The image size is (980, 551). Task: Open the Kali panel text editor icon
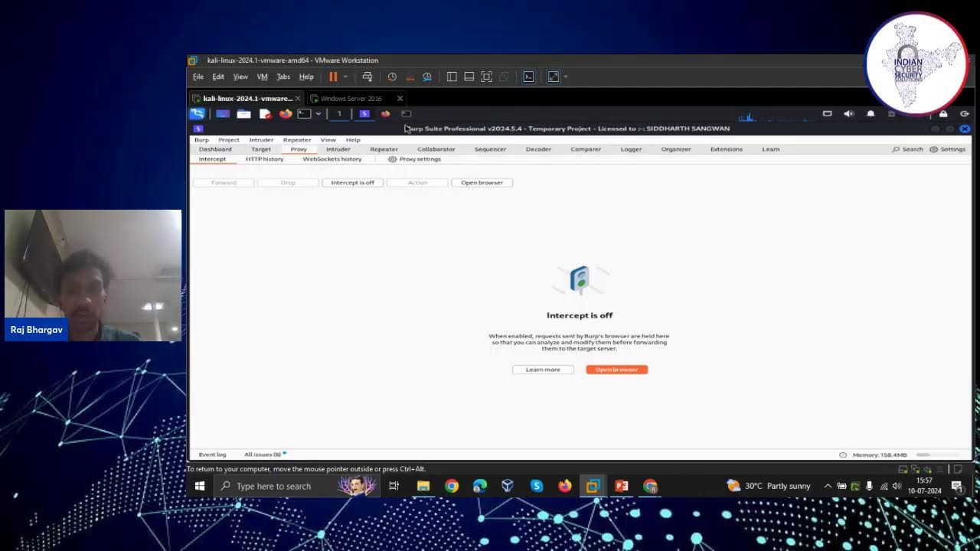pos(265,113)
